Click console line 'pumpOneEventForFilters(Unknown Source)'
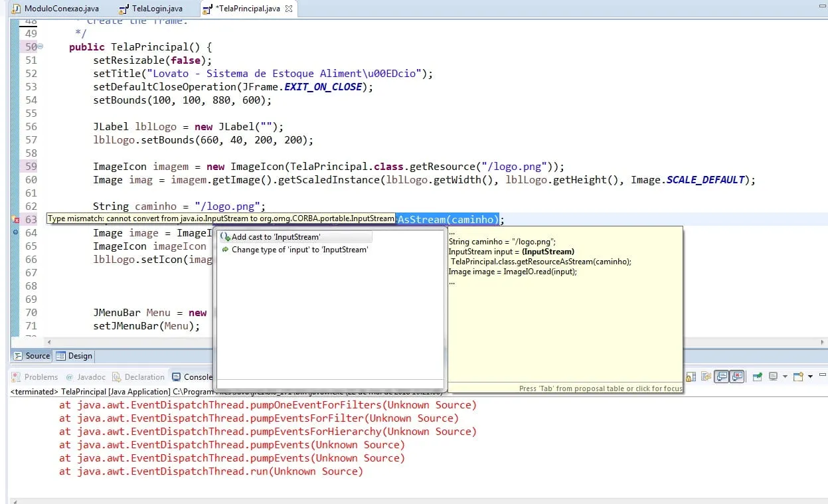828x504 pixels. (x=268, y=405)
